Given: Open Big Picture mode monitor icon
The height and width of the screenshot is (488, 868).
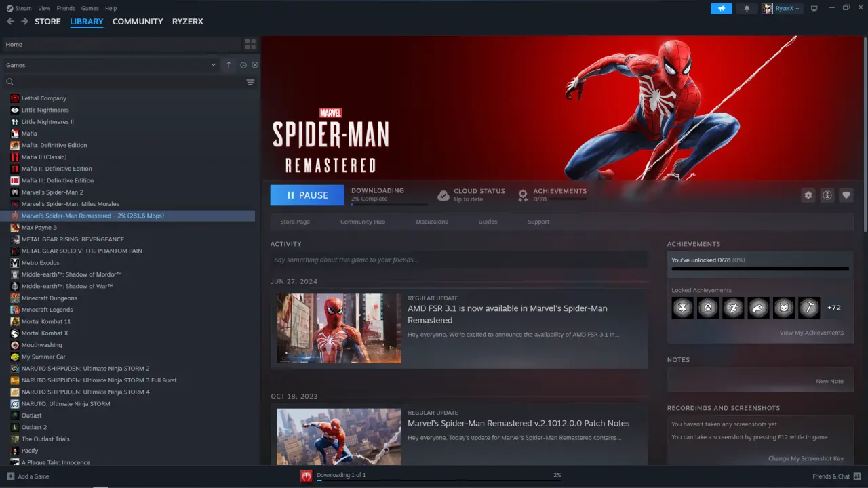Looking at the screenshot, I should [814, 8].
